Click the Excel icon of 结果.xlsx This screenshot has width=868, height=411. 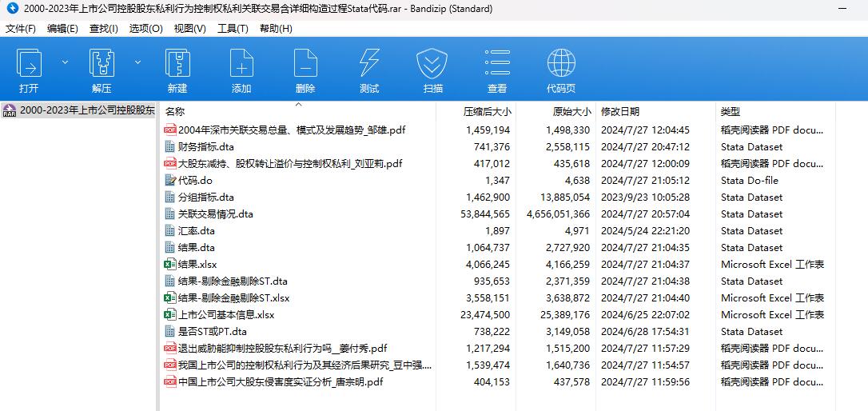click(x=170, y=264)
